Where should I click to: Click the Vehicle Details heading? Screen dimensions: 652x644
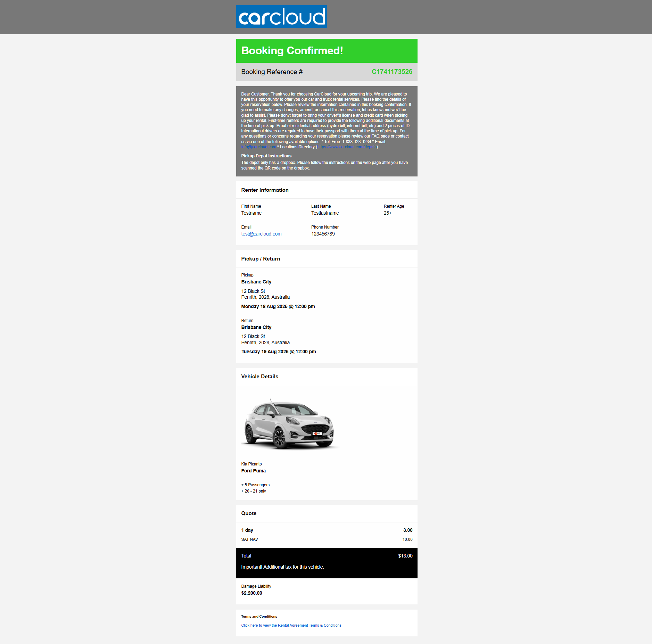tap(259, 377)
